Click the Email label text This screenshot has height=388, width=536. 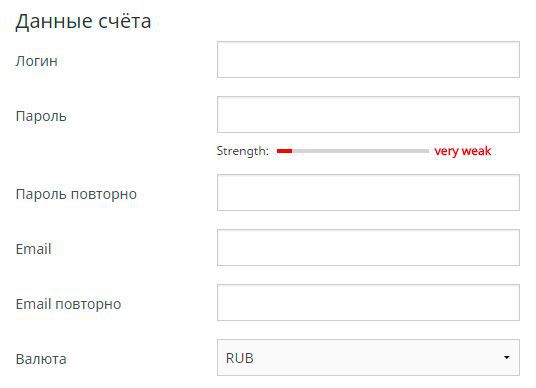[34, 249]
